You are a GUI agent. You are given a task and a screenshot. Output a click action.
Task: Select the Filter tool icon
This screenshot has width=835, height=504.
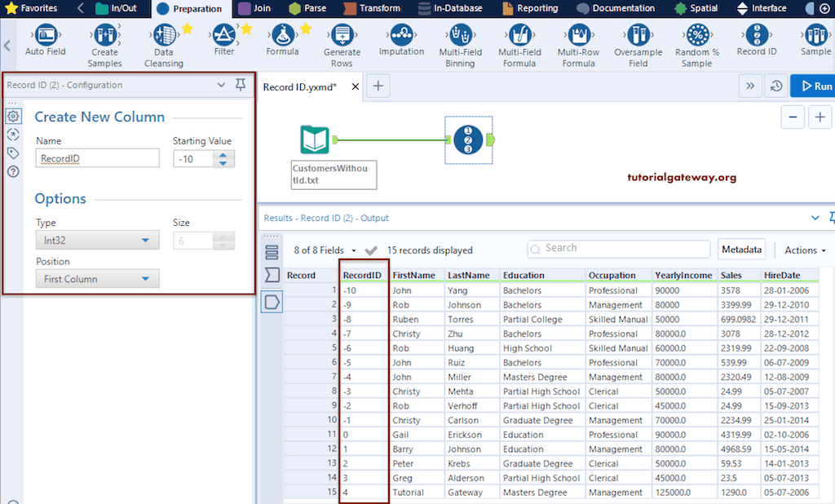223,35
